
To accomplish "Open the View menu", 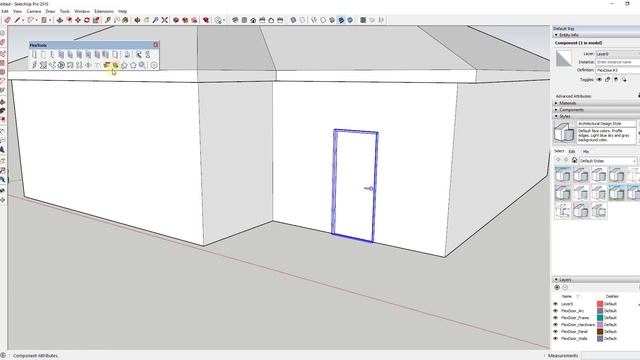I will click(18, 11).
